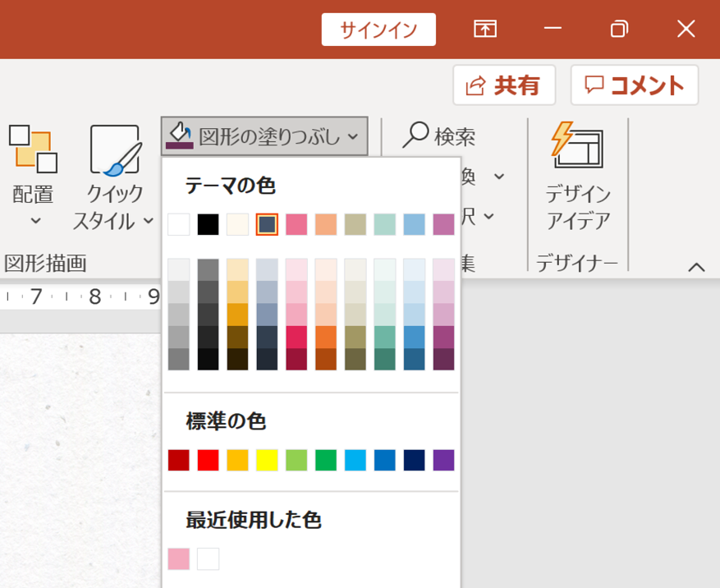Viewport: 720px width, 588px height.
Task: Click the 図形の塗りつぶし paint bucket icon
Action: (x=180, y=136)
